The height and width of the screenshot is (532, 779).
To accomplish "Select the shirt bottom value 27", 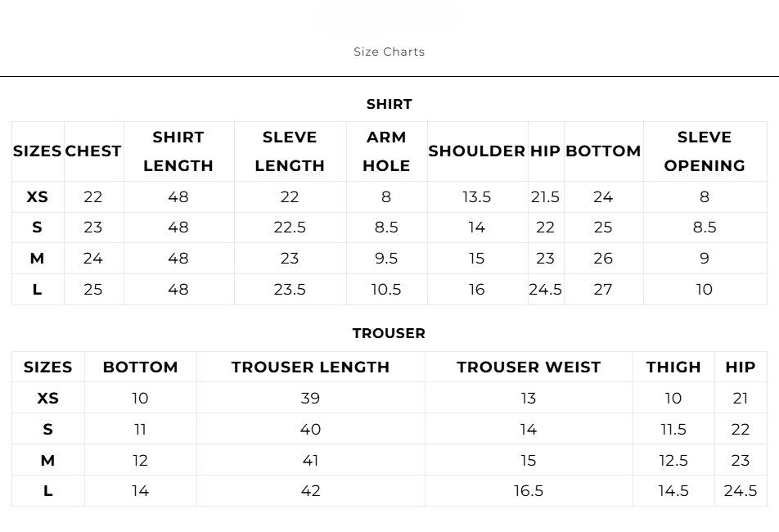I will pyautogui.click(x=603, y=290).
